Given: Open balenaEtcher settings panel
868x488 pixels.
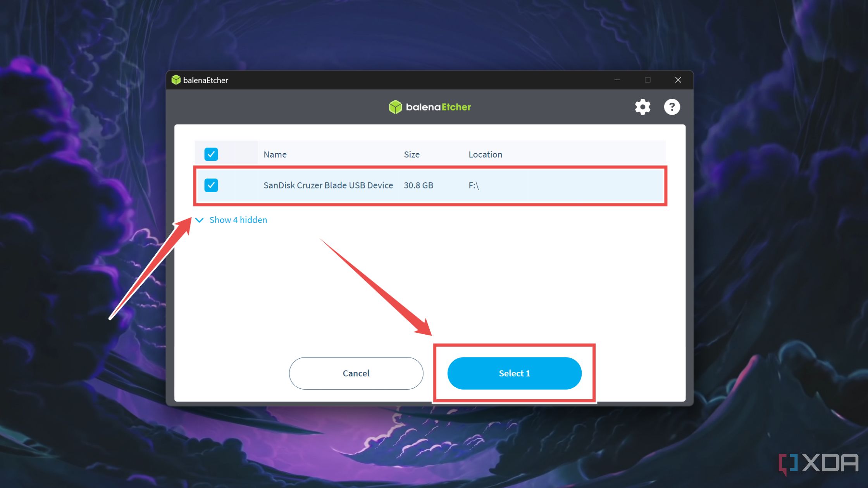Looking at the screenshot, I should (643, 107).
